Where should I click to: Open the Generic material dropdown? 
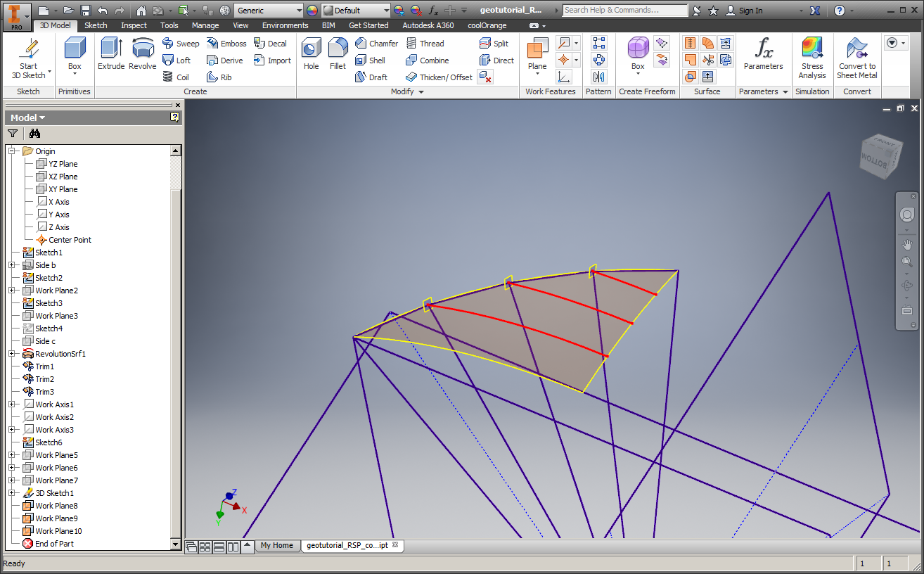click(x=299, y=11)
